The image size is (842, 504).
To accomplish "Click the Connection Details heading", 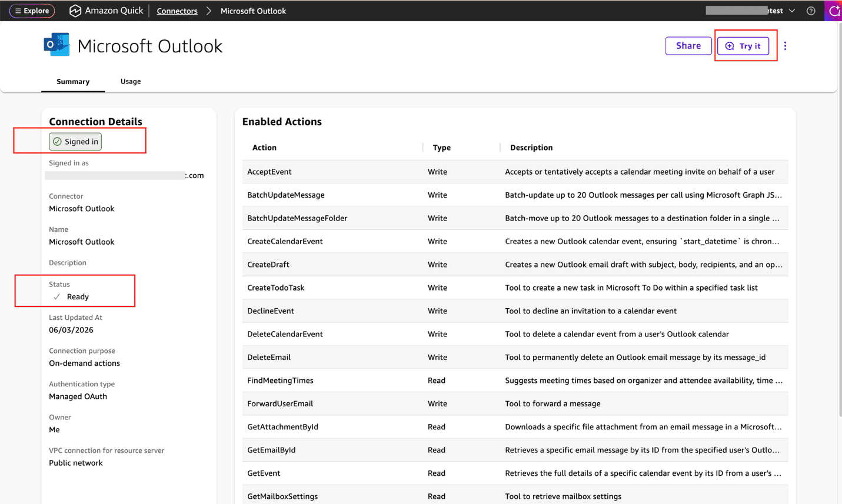I will pyautogui.click(x=95, y=122).
